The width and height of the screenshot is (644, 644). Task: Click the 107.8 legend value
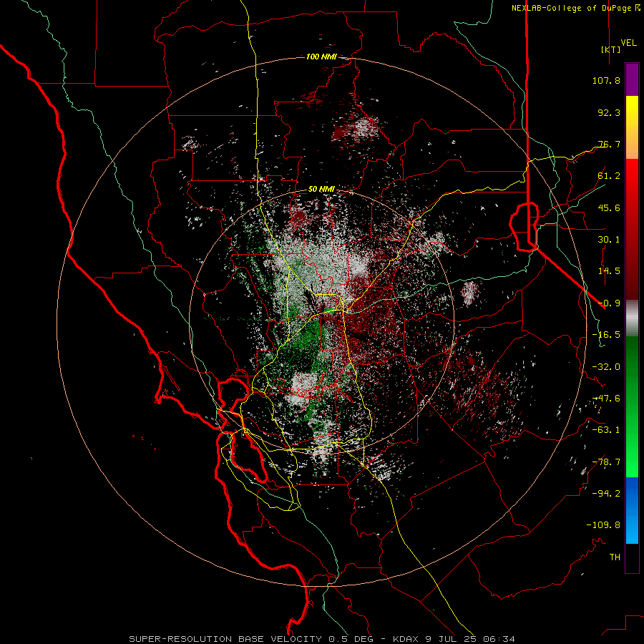pyautogui.click(x=606, y=80)
